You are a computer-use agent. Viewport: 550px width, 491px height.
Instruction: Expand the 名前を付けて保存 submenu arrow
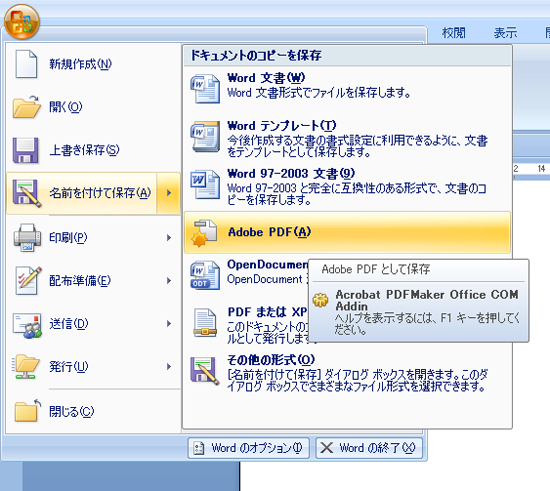click(x=169, y=193)
